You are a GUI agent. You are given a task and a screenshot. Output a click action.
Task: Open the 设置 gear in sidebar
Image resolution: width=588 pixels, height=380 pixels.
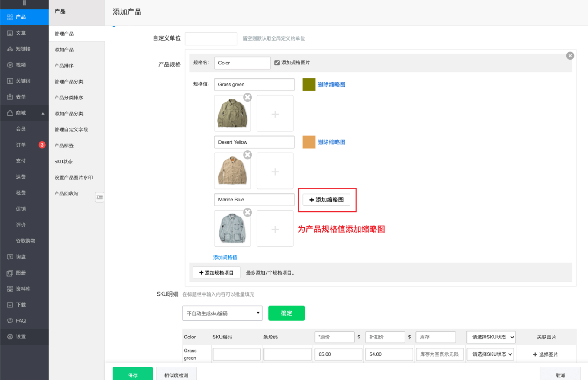click(10, 337)
